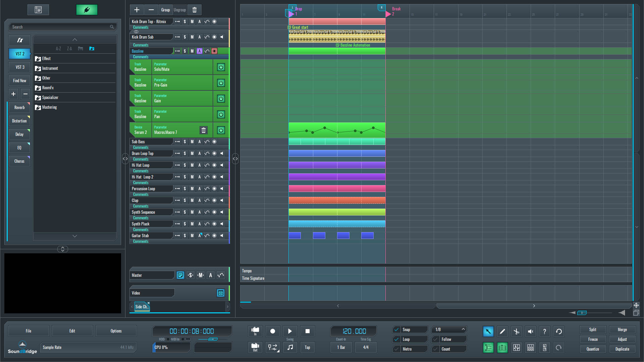Remove track with minus button
The height and width of the screenshot is (362, 644).
(151, 10)
